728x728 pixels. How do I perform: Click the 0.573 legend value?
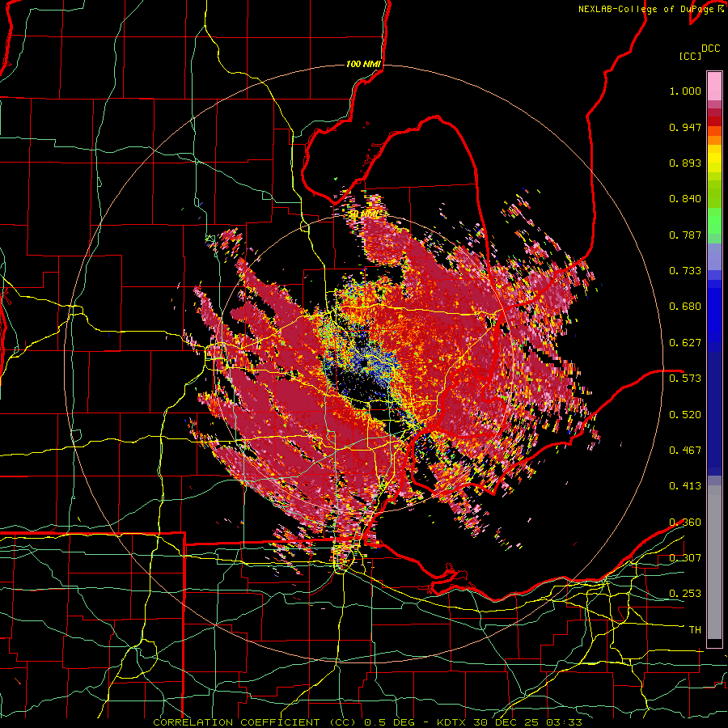tap(685, 379)
